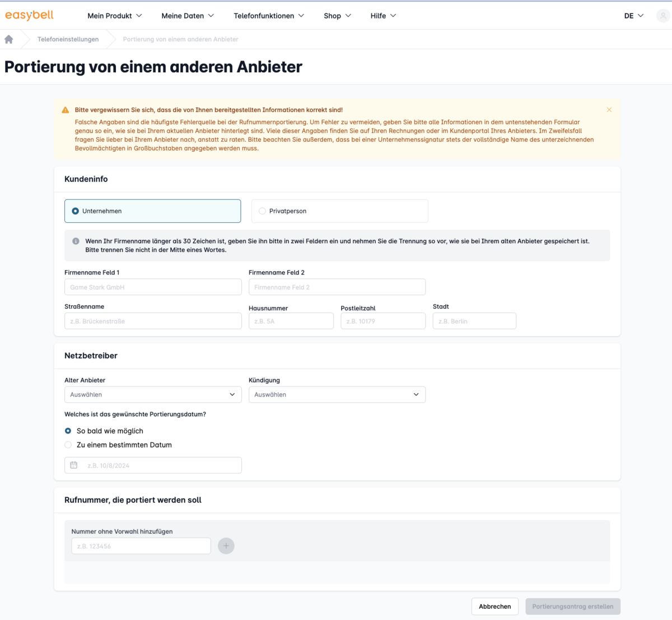
Task: Select So bald wie möglich option
Action: (x=68, y=431)
